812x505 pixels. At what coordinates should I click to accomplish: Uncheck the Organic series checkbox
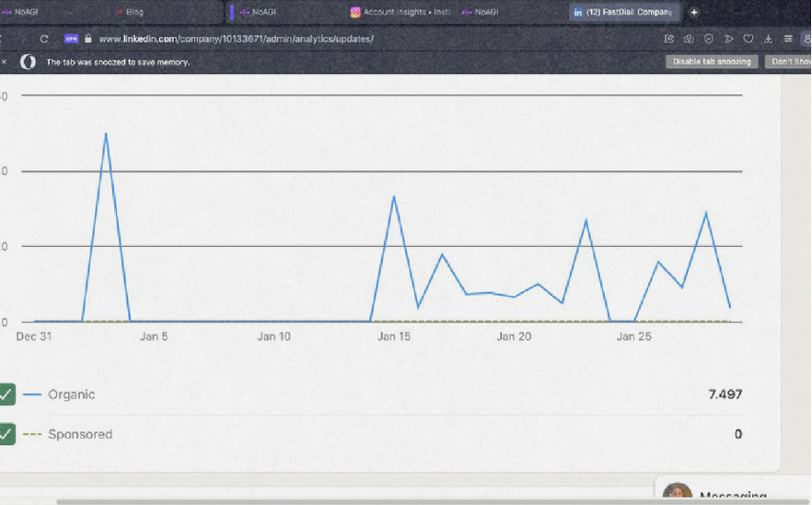[6, 394]
